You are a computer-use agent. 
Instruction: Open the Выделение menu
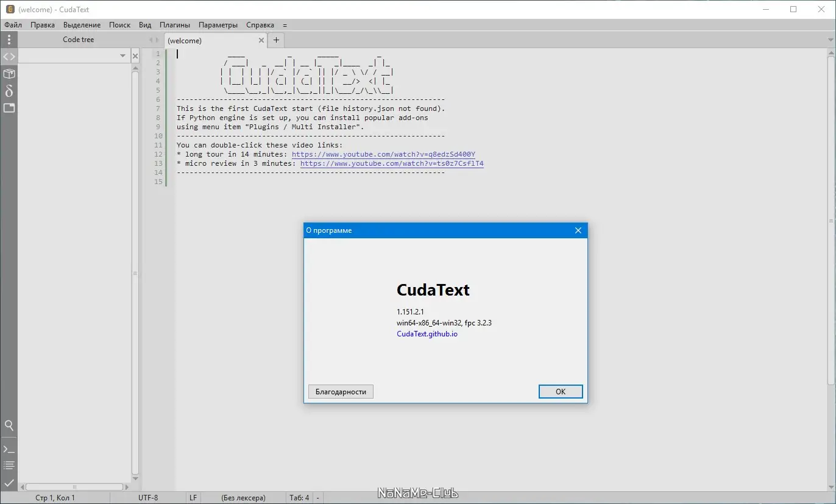point(82,25)
